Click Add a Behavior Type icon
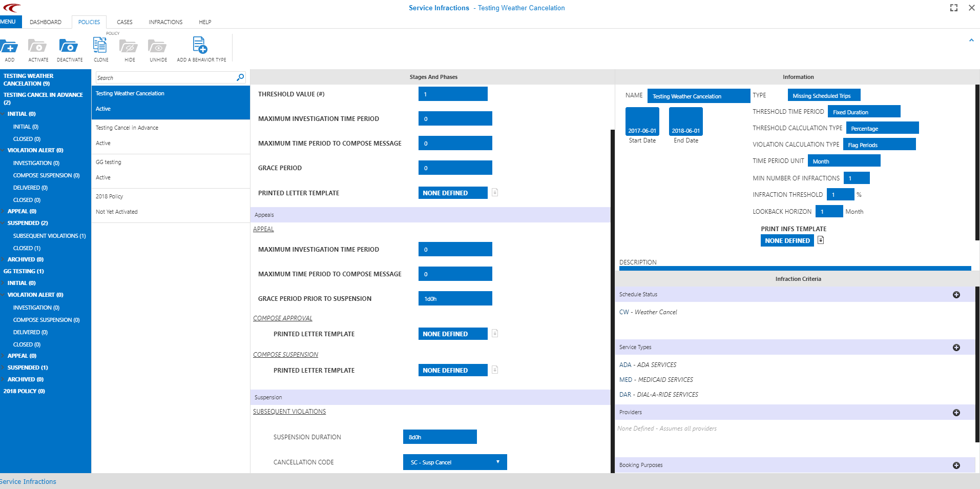 pos(200,46)
